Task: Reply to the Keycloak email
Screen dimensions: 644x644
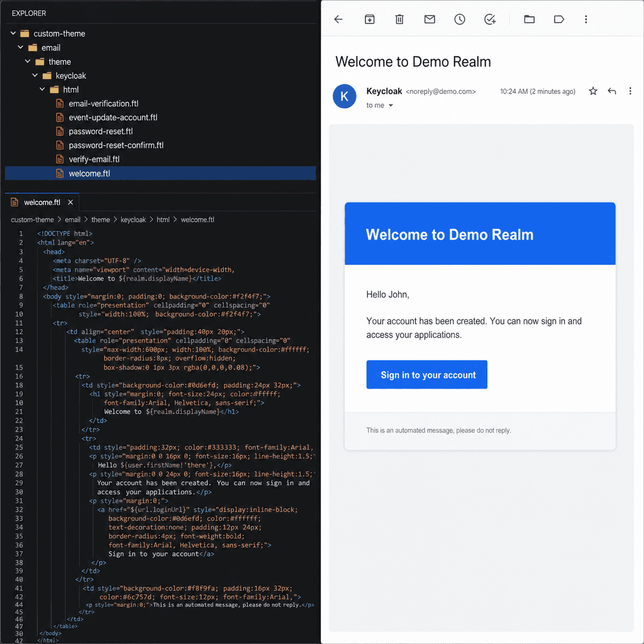Action: click(x=611, y=91)
